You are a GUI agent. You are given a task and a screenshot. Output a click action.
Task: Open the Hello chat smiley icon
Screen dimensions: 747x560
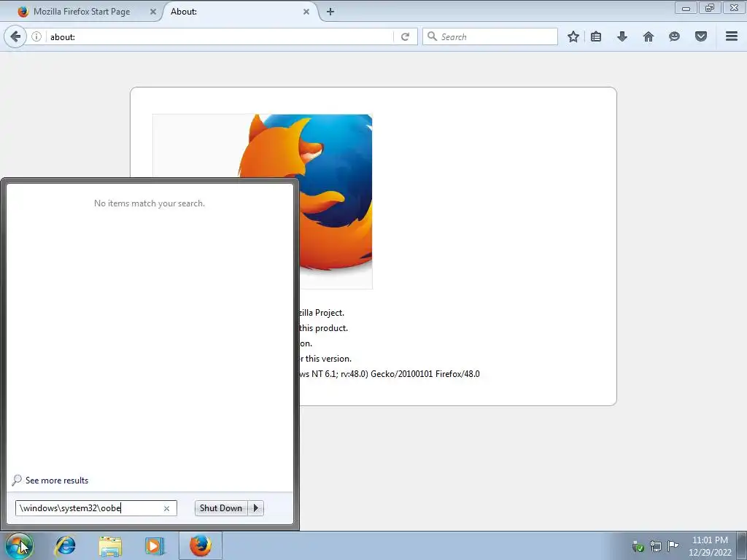click(x=674, y=36)
